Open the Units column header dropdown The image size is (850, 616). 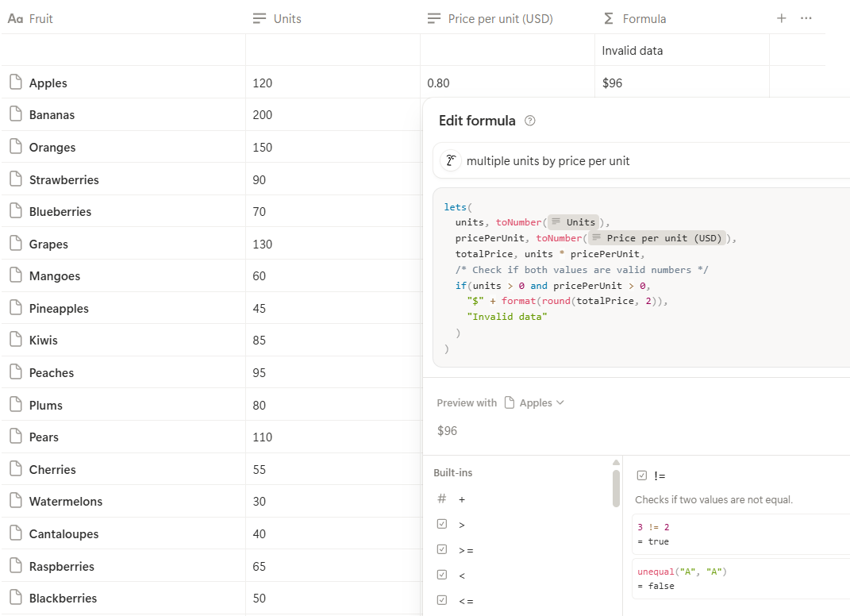286,18
